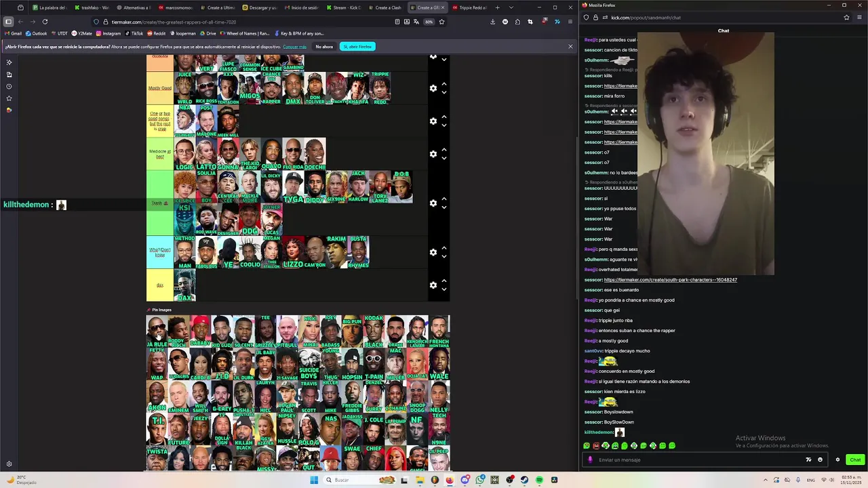868x488 pixels.
Task: Open settings gear for one-or-two-good-songs tier
Action: (x=433, y=121)
